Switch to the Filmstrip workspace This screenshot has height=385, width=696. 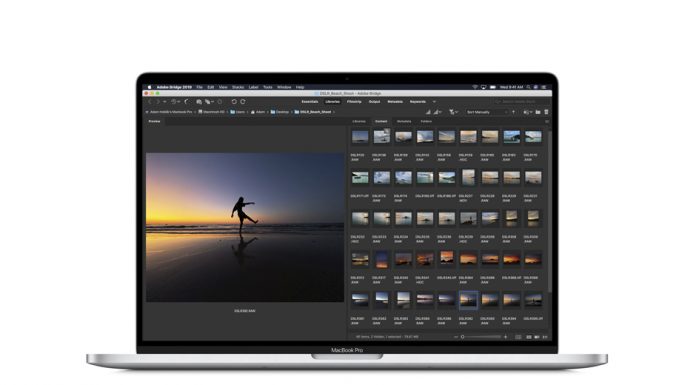pos(354,102)
